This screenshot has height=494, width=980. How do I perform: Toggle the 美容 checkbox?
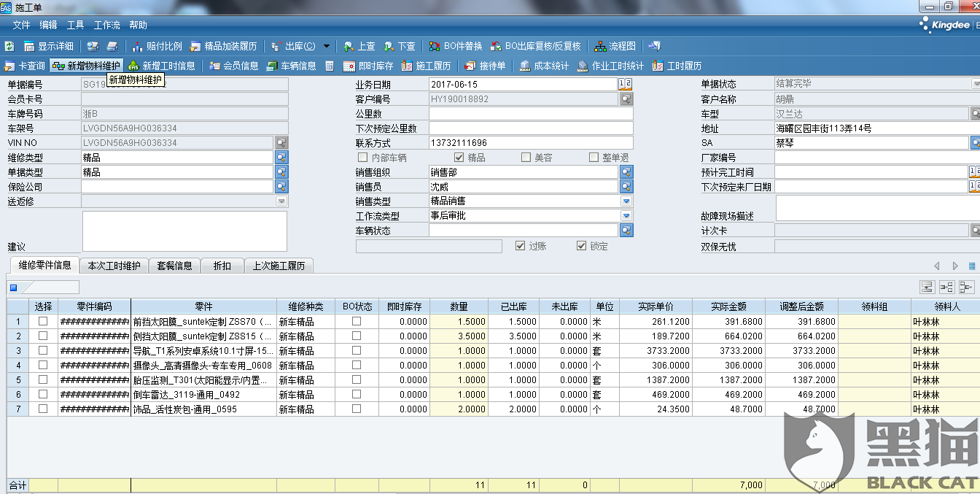tap(526, 158)
